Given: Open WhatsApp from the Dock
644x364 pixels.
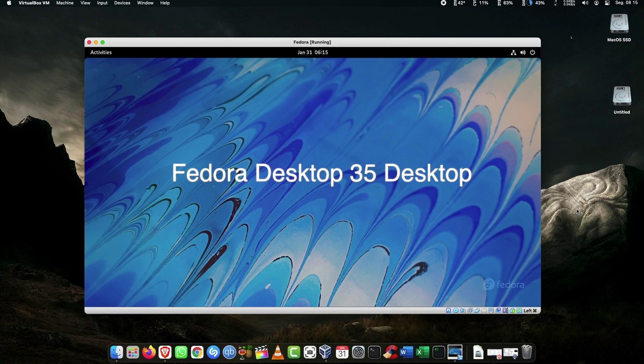Looking at the screenshot, I should [x=181, y=352].
